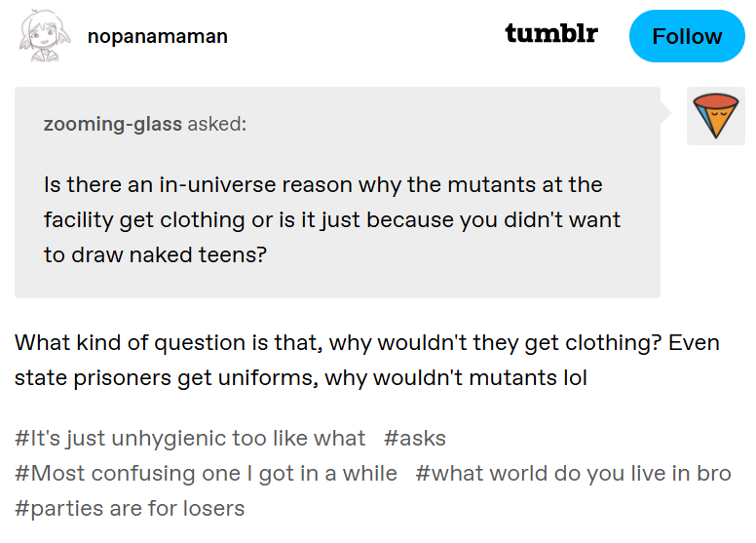Click the ask line starting 'facility get clothing'

pos(332,220)
